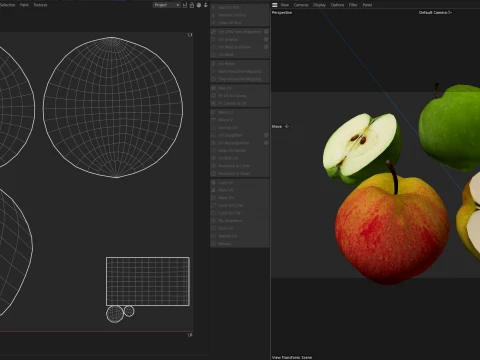Open the Selection menu in UV editor
The image size is (480, 360).
tap(7, 5)
